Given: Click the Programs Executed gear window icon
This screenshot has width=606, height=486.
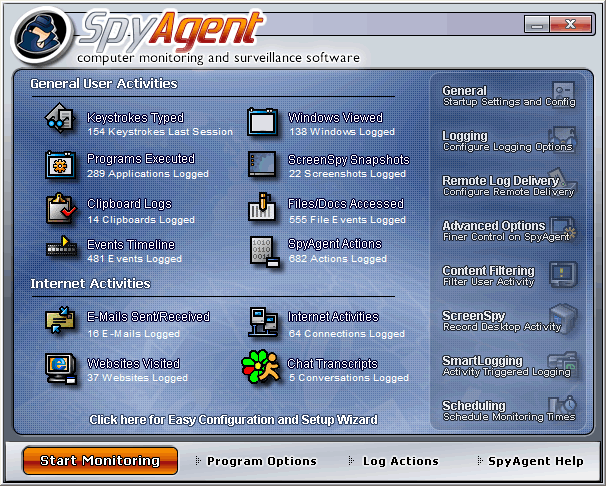Looking at the screenshot, I should tap(60, 165).
